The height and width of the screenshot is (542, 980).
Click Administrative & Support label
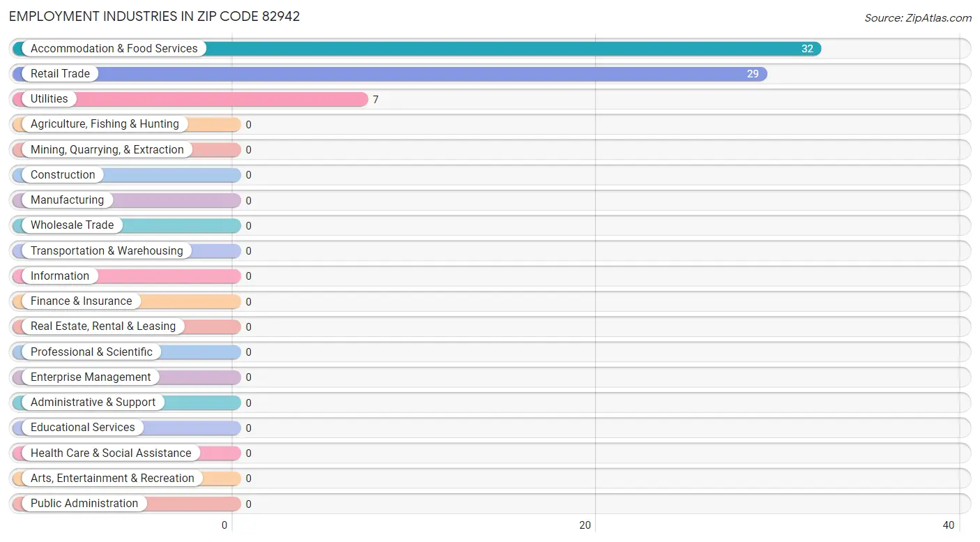[x=93, y=402]
